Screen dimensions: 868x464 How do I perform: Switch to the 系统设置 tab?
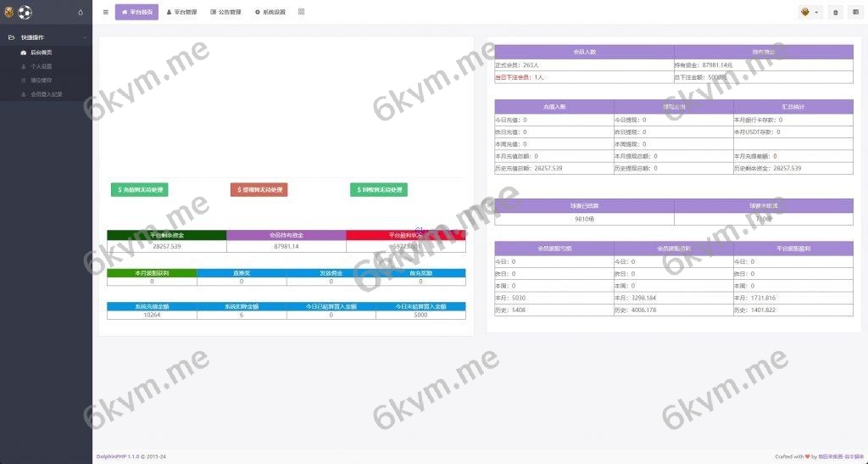tap(270, 12)
